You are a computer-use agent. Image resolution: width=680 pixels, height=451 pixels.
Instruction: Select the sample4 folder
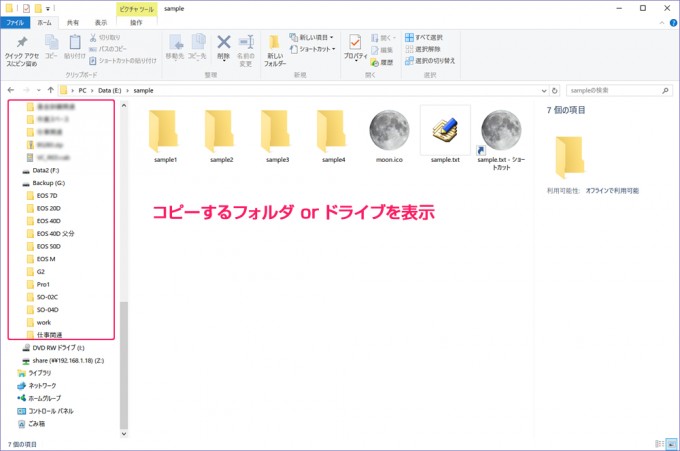pyautogui.click(x=333, y=136)
